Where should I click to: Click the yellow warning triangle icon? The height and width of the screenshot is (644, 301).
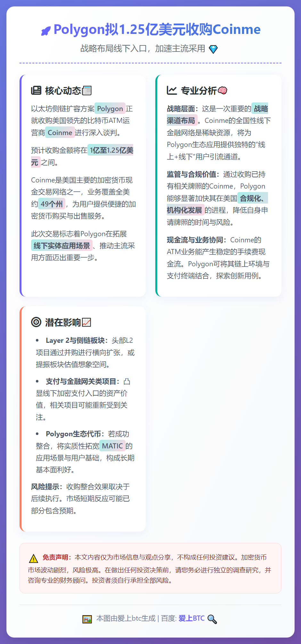tap(34, 558)
